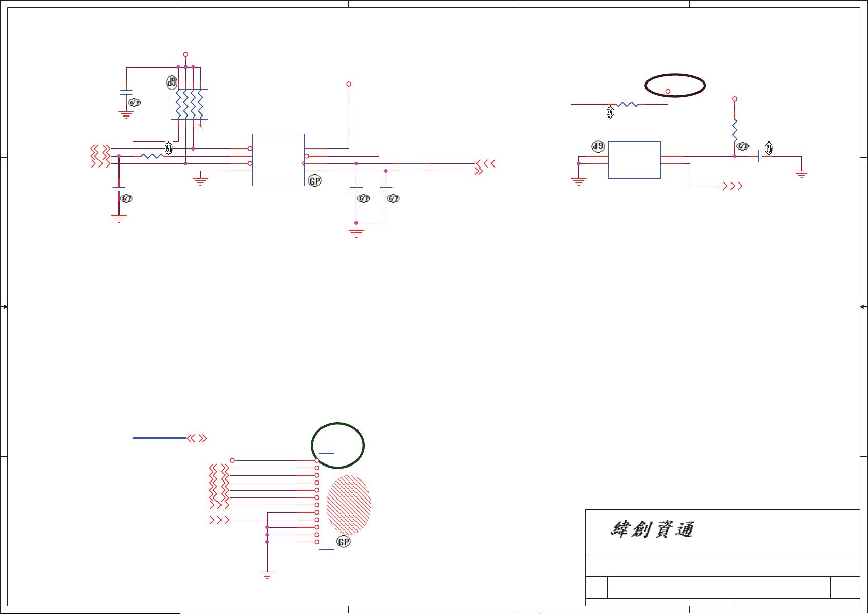
Task: Click the thick blue bus line
Action: pyautogui.click(x=160, y=438)
